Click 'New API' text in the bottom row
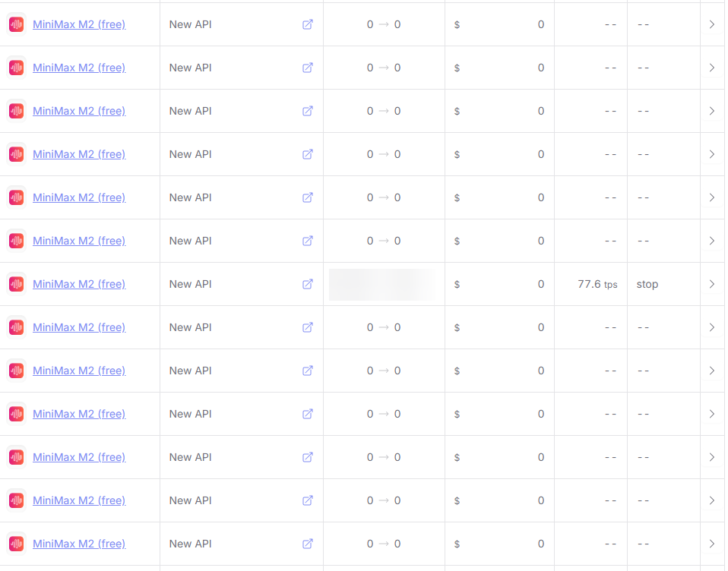Image resolution: width=728 pixels, height=571 pixels. pos(190,543)
